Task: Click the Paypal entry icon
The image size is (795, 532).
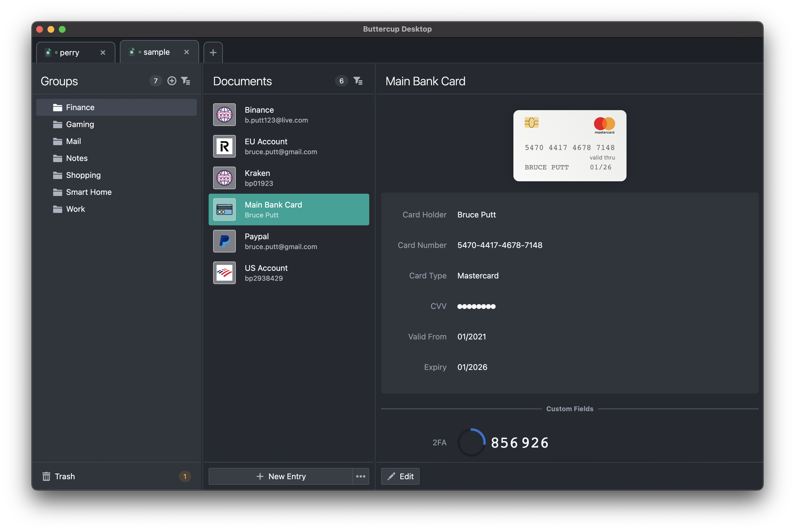Action: (x=224, y=241)
